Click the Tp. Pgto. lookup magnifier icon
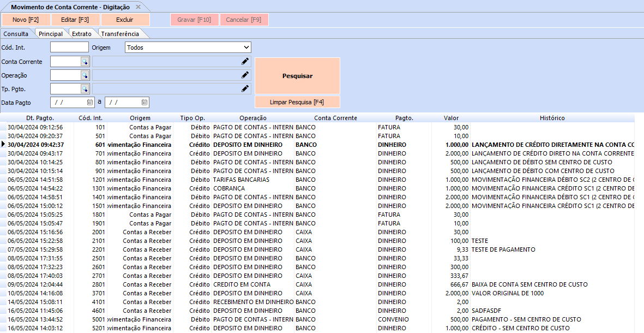Viewport: 644px width, 333px height. 85,88
